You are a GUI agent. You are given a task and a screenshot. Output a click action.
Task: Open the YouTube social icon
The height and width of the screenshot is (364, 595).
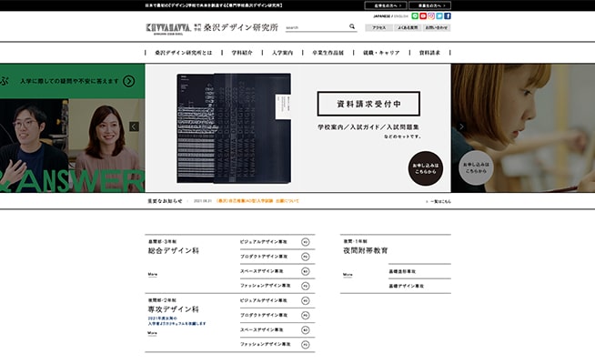click(x=423, y=16)
